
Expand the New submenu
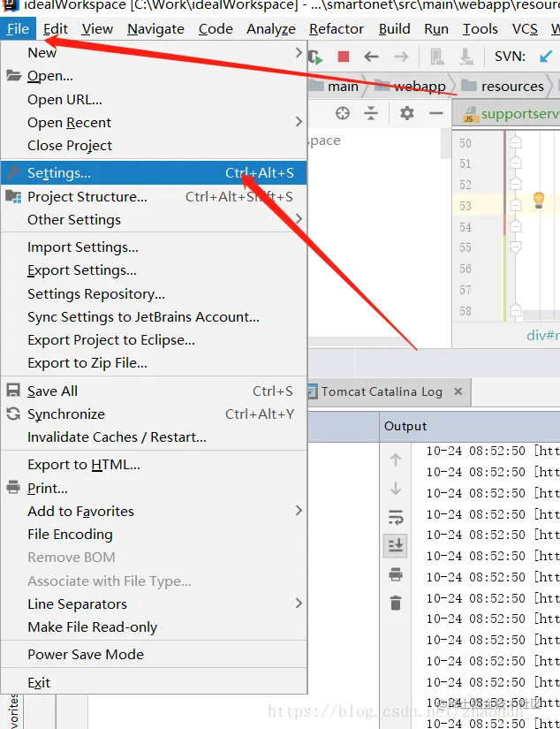point(154,52)
